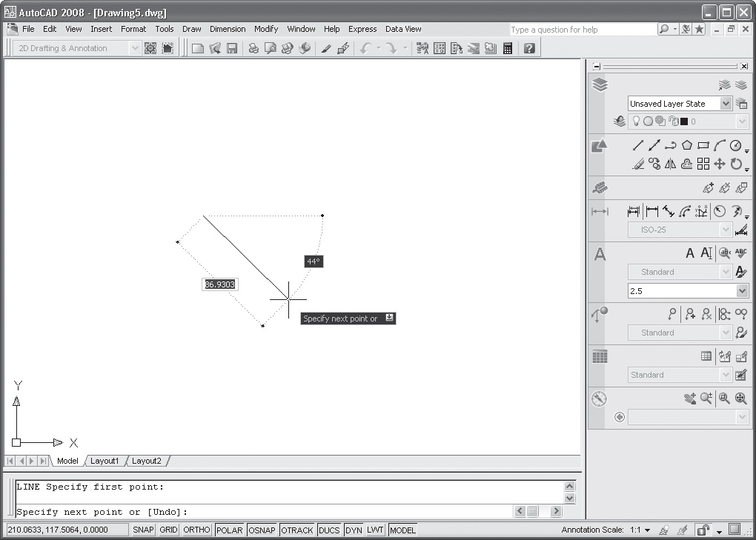The height and width of the screenshot is (540, 756).
Task: Select the Construction Line tool
Action: [x=654, y=145]
